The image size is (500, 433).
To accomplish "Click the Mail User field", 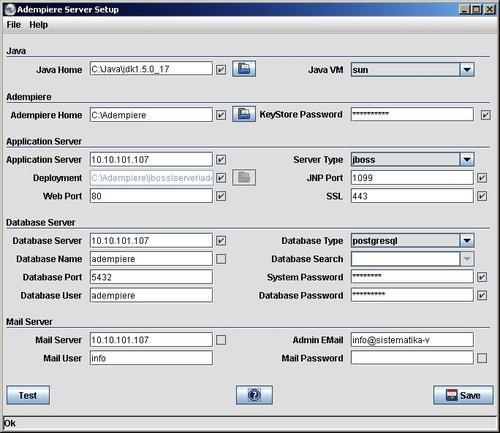I will tap(151, 358).
